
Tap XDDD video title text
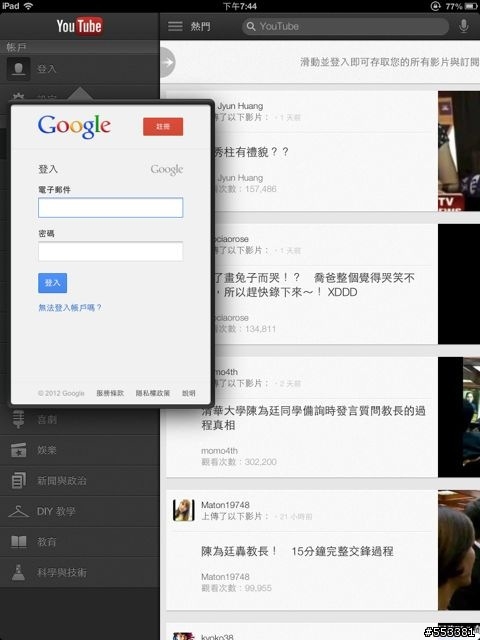click(x=314, y=285)
